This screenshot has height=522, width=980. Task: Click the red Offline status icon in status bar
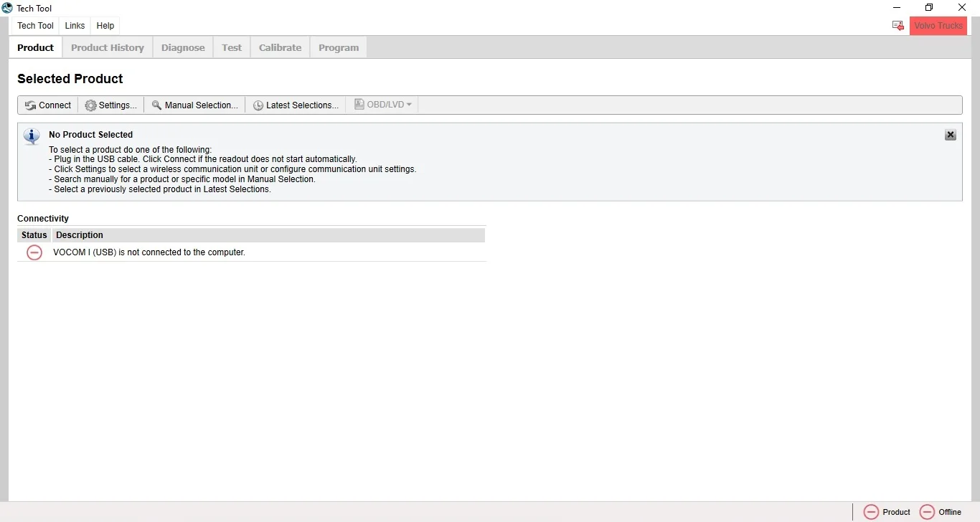tap(928, 512)
